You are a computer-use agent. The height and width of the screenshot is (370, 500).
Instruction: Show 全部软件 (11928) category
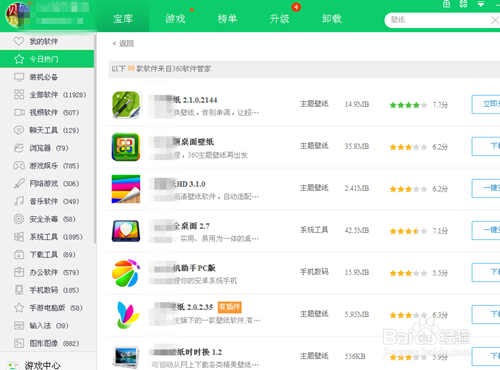coord(47,95)
